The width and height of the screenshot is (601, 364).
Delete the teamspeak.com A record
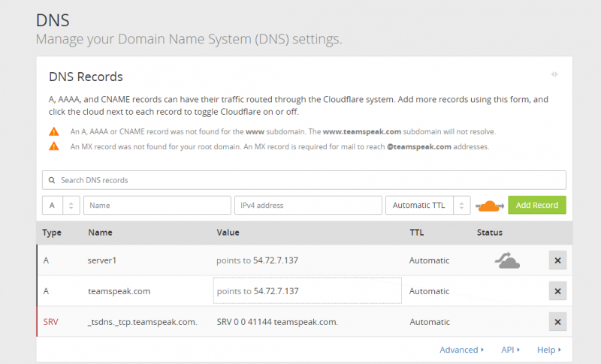(557, 291)
